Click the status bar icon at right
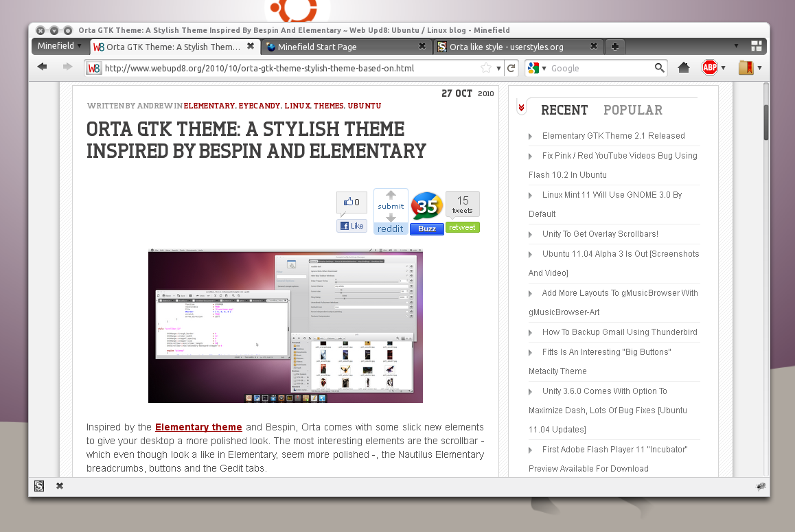795x532 pixels. pyautogui.click(x=761, y=487)
